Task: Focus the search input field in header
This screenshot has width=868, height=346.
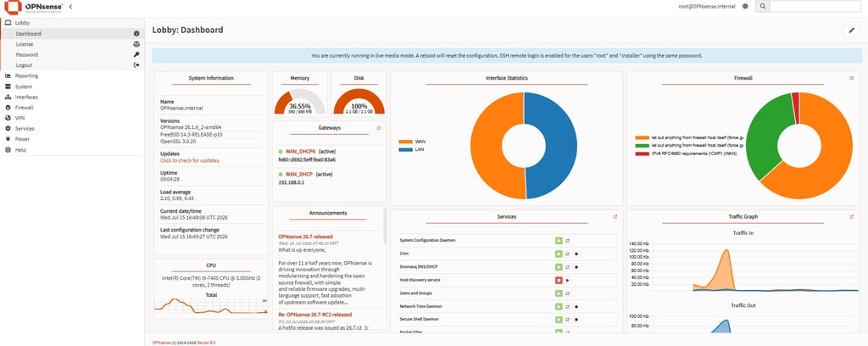Action: tap(815, 6)
